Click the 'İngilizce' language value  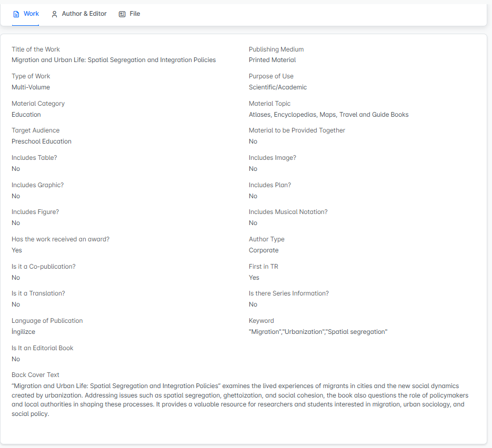tap(24, 332)
